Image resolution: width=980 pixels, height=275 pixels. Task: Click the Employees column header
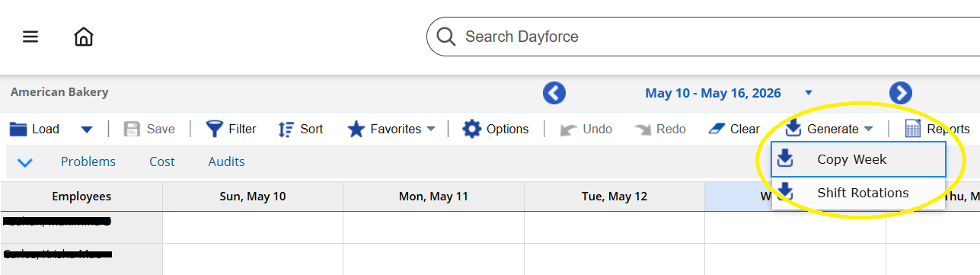[x=81, y=197]
